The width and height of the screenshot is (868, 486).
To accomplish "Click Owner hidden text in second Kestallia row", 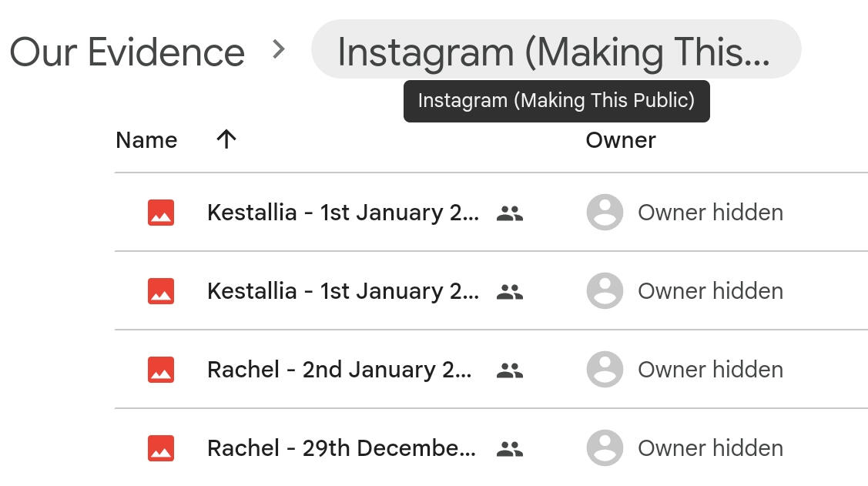I will 710,291.
